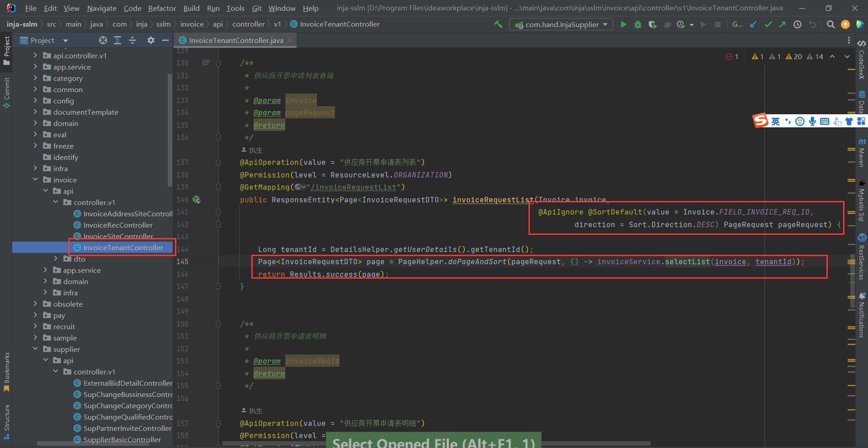Click the orange IDE update icon

[845, 24]
